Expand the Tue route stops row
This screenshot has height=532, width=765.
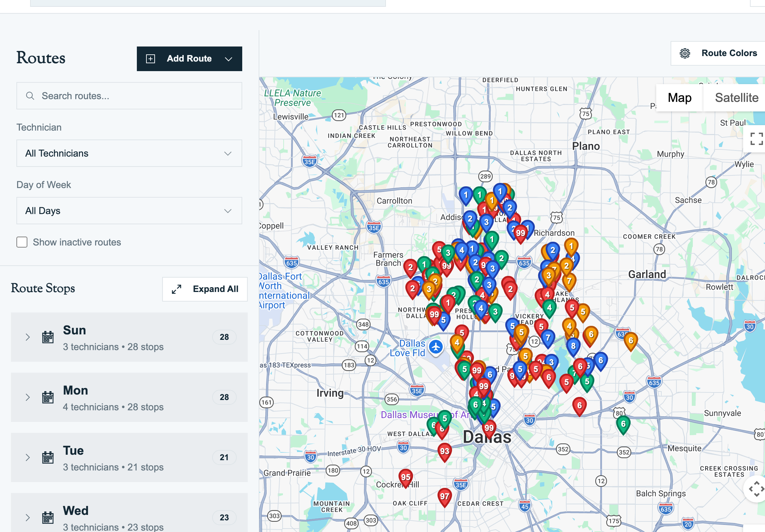click(x=129, y=457)
